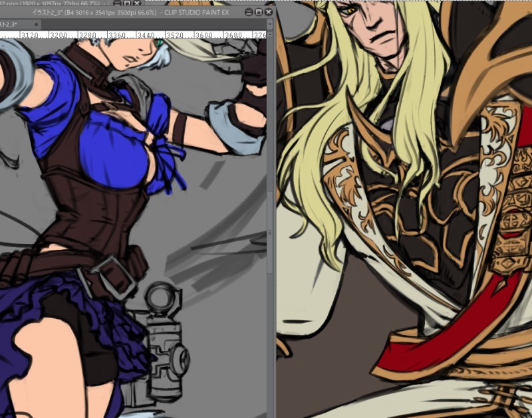
Task: Click the canvas vertical scrollbar thumb
Action: click(270, 232)
